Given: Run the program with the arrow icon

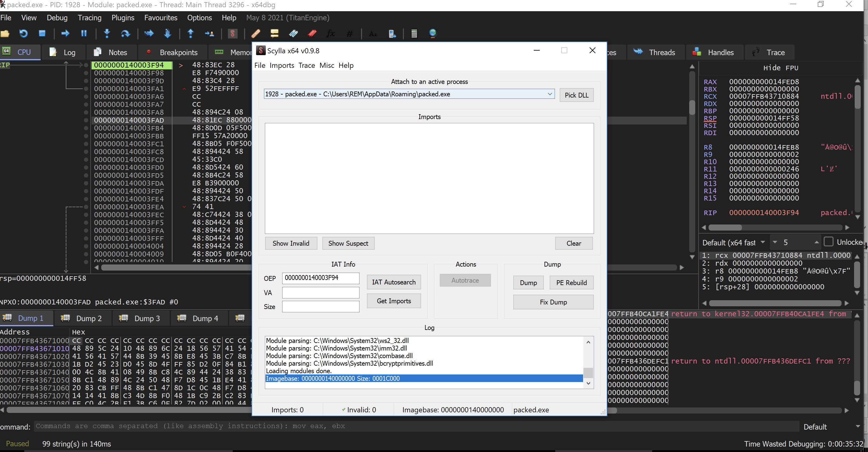Looking at the screenshot, I should [65, 33].
